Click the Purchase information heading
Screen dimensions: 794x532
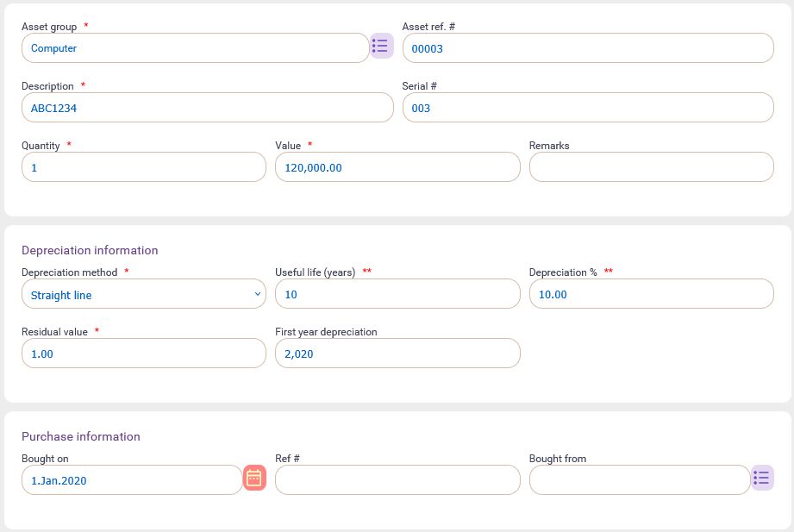tap(81, 436)
